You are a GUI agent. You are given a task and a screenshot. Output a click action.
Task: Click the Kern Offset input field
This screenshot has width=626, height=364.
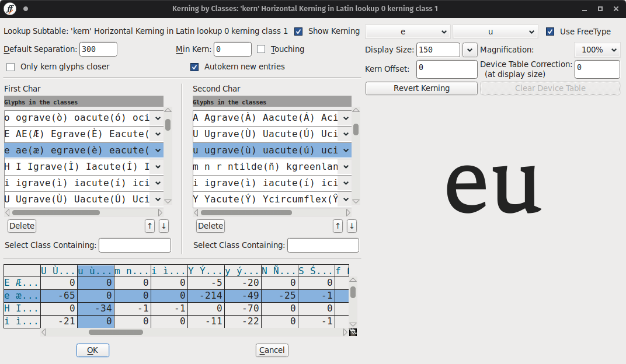[447, 69]
